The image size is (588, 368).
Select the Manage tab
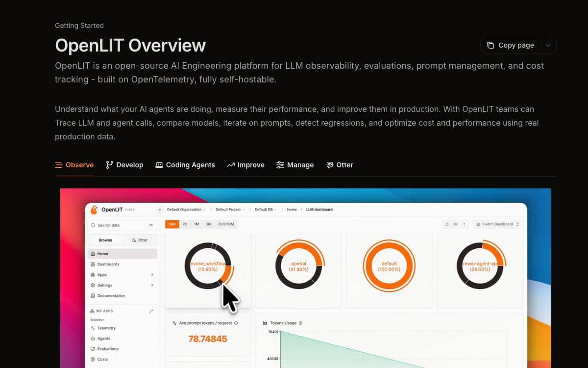pyautogui.click(x=295, y=165)
